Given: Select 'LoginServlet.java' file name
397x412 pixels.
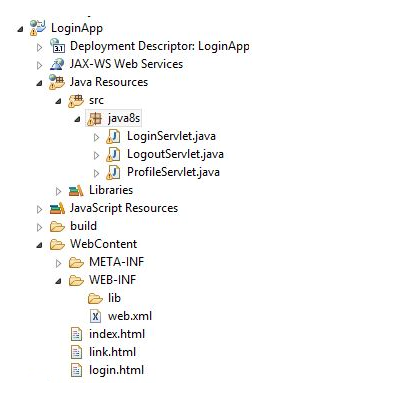Looking at the screenshot, I should point(171,136).
